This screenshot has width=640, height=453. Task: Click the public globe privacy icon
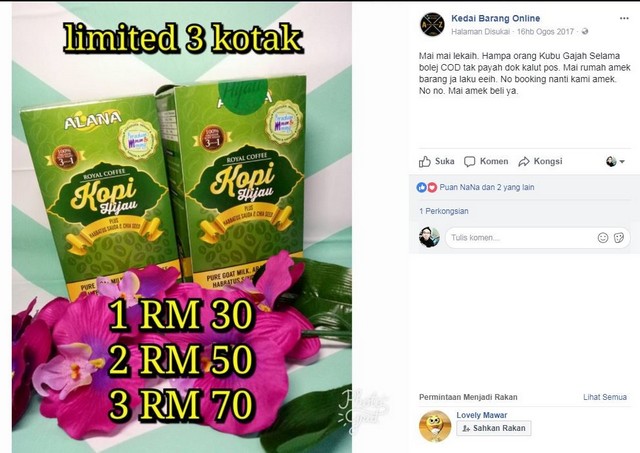click(x=585, y=31)
